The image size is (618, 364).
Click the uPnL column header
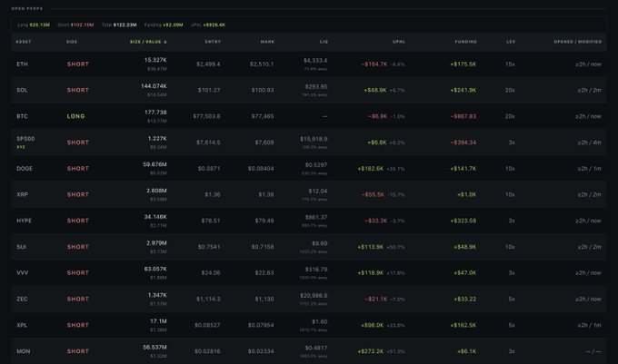(399, 42)
